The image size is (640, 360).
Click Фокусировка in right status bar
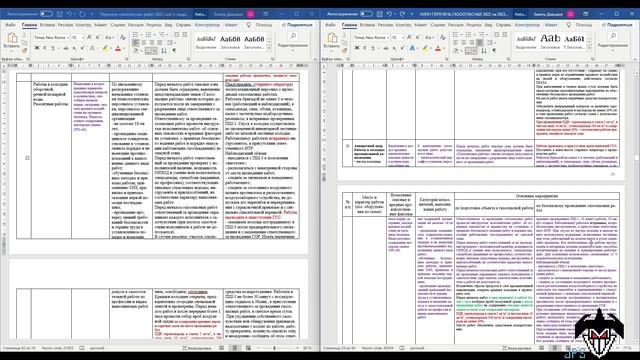(516, 348)
